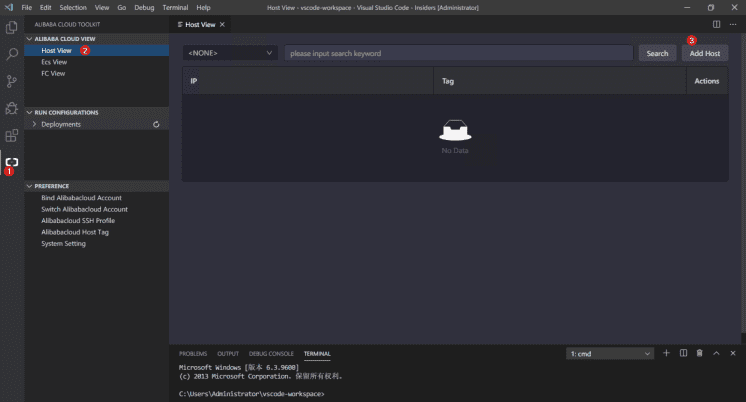The image size is (746, 402).
Task: Open the Debug menu
Action: click(144, 8)
